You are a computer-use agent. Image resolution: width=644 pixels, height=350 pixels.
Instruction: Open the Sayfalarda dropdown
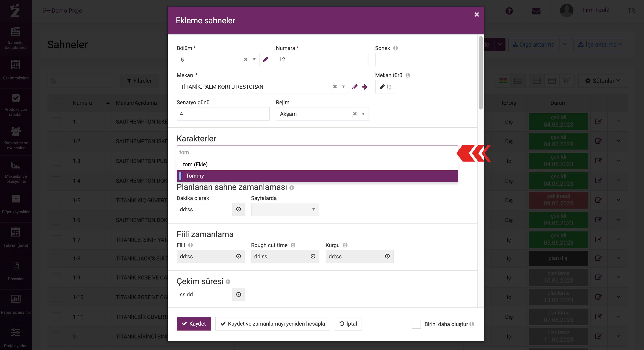[285, 209]
